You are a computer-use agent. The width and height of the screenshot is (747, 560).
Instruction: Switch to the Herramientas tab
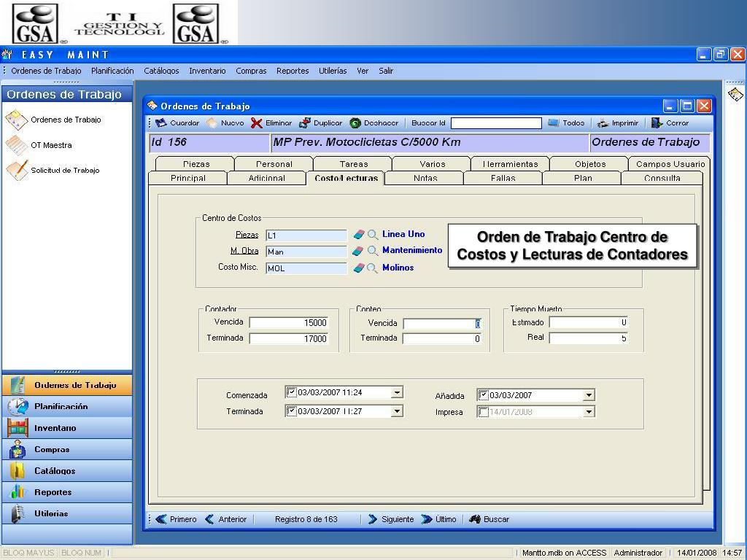click(510, 163)
